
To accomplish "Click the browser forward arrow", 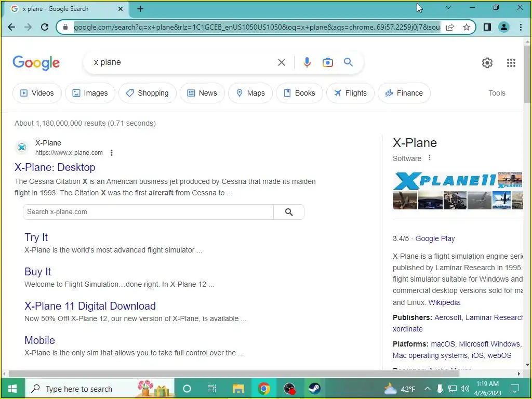I will (x=28, y=27).
